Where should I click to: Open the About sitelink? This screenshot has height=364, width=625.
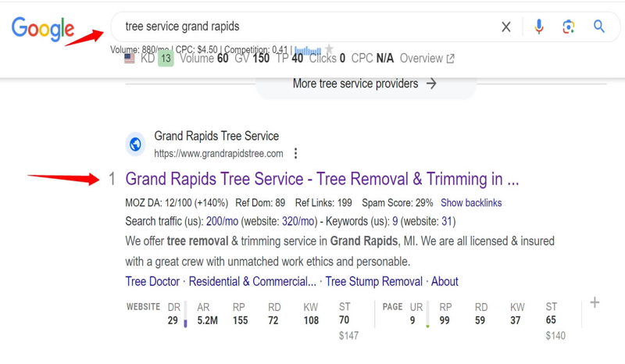445,281
